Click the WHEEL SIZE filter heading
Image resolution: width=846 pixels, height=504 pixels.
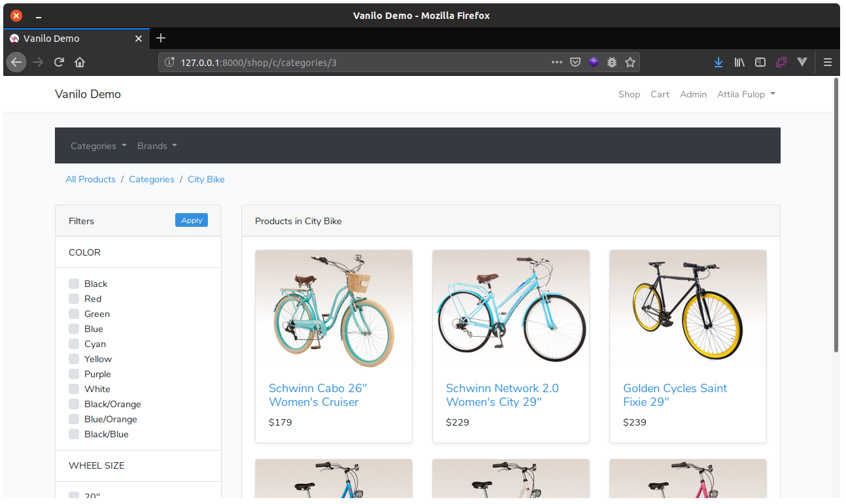96,465
